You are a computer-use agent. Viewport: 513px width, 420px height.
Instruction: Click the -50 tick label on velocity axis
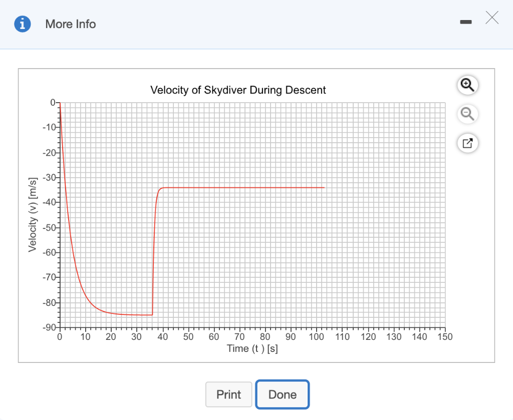pos(50,227)
